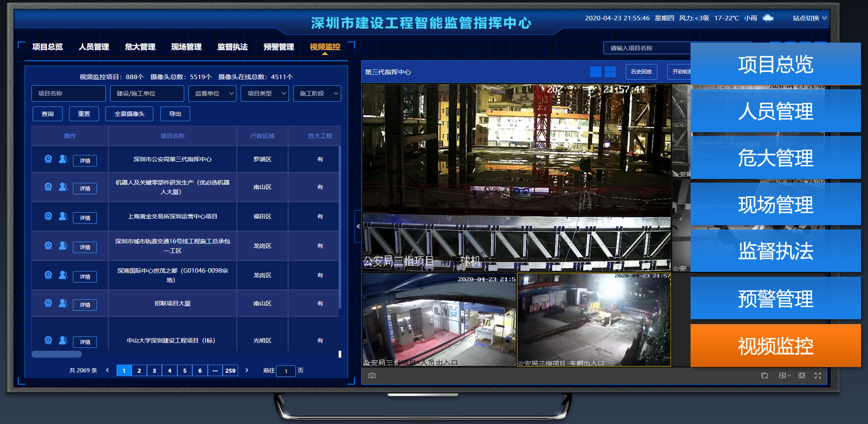Screen dimensions: 868x424
Task: Expand the 站点切换 site switcher
Action: 809,18
